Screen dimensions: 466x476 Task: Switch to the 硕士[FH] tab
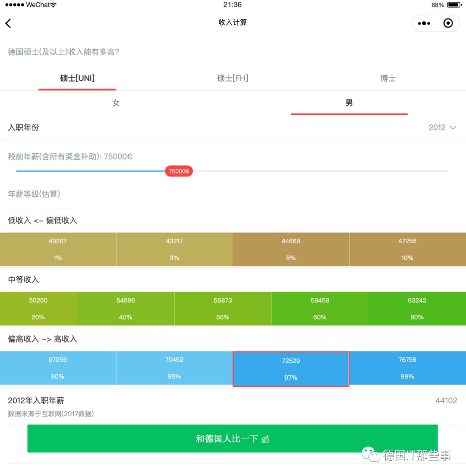click(x=233, y=78)
